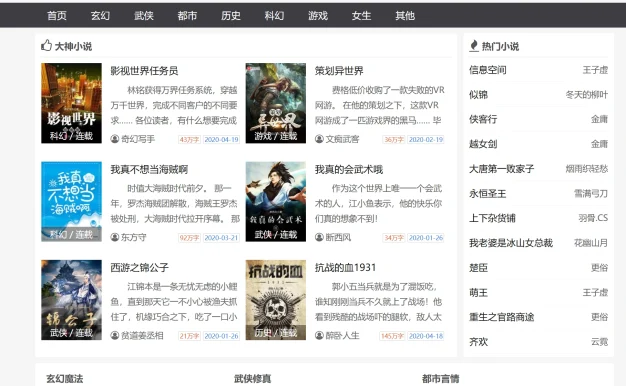The width and height of the screenshot is (626, 386).
Task: Open cover of 我真不想当海贼啊
Action: tap(71, 202)
